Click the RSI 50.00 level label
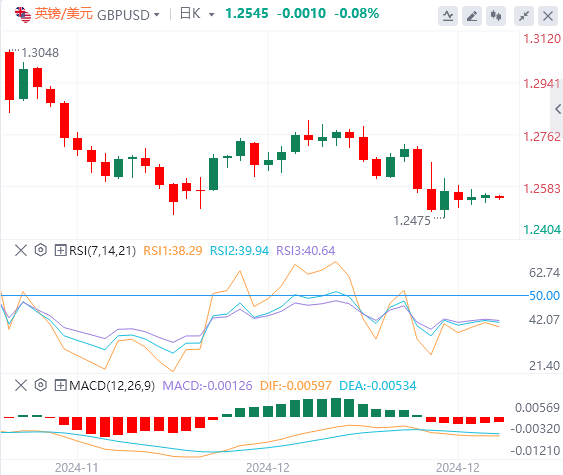563x475 pixels. pyautogui.click(x=544, y=296)
